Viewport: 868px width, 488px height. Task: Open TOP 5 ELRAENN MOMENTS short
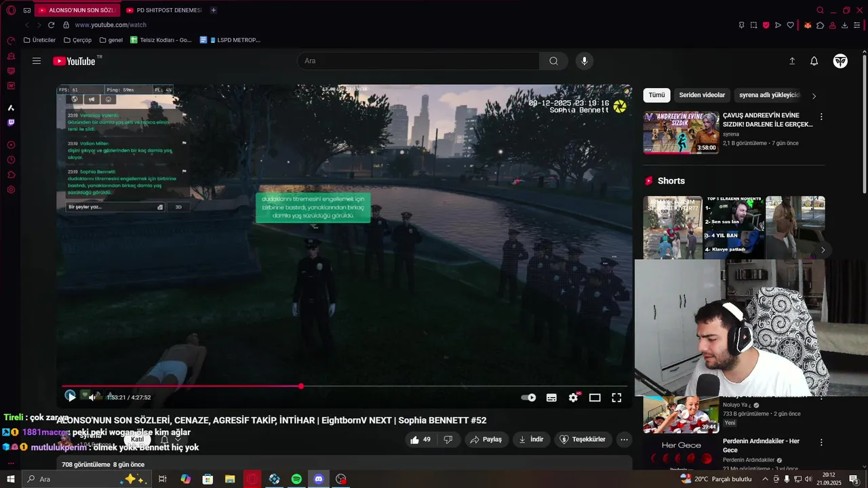734,227
